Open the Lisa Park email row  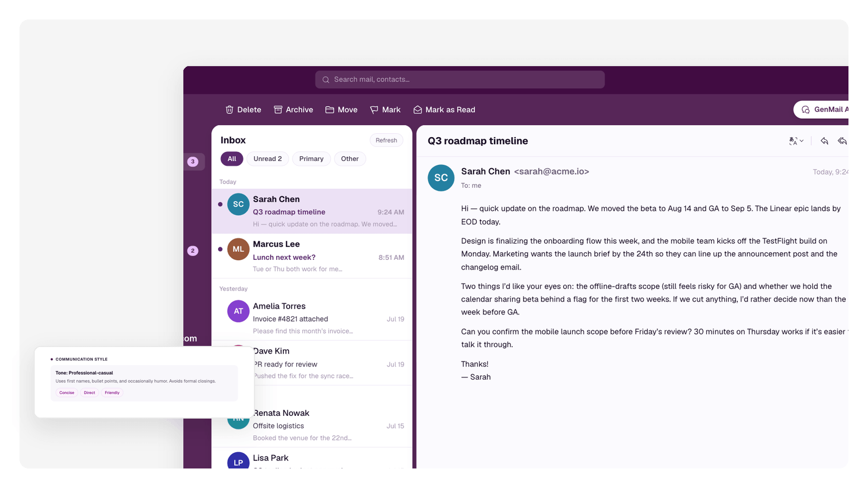pos(312,459)
